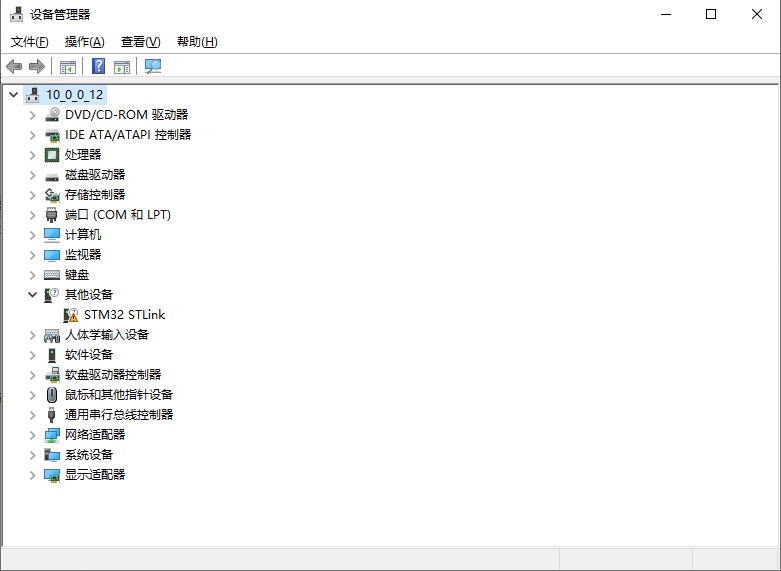Expand the IDE ATA/ATAPI 控制器 node

point(32,135)
